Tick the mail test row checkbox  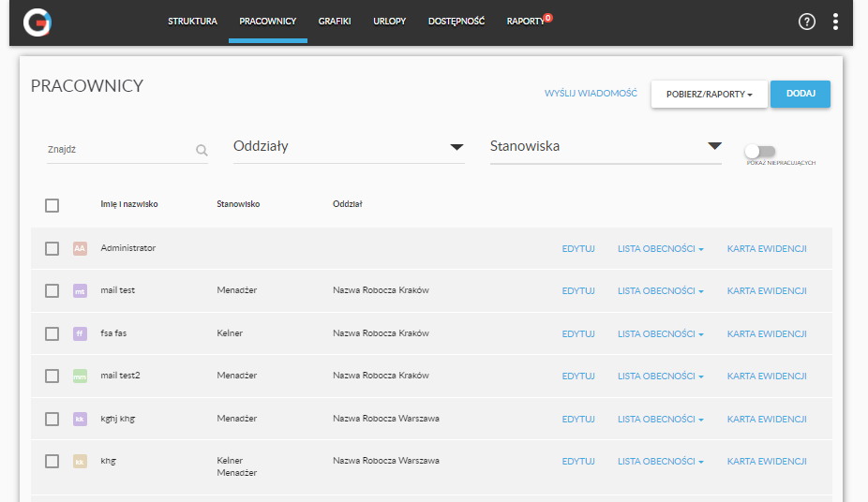coord(52,291)
